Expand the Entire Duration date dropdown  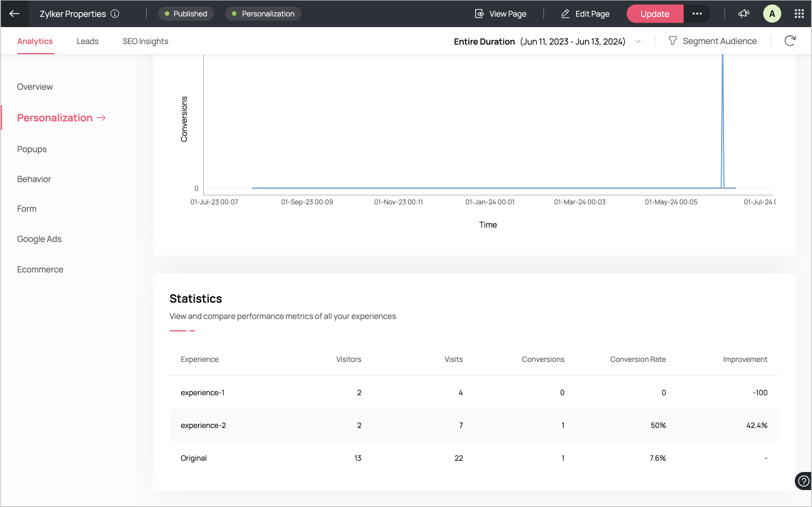pyautogui.click(x=638, y=41)
